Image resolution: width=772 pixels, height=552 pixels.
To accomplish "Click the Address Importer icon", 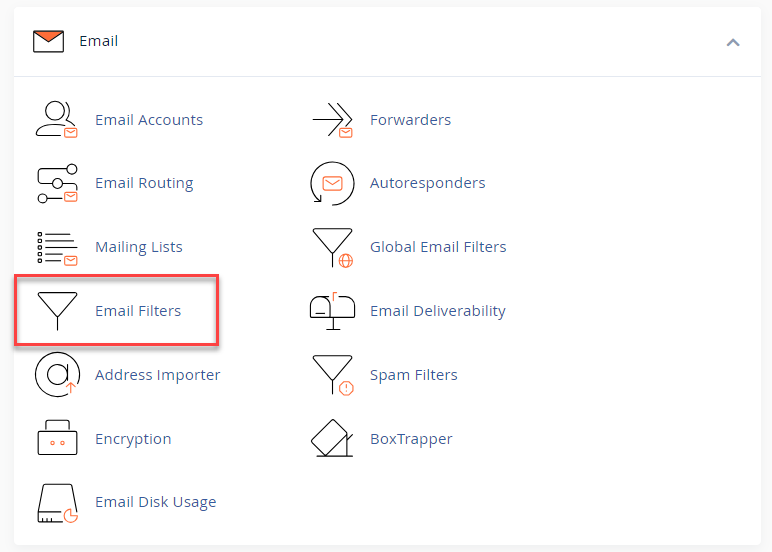I will 56,375.
